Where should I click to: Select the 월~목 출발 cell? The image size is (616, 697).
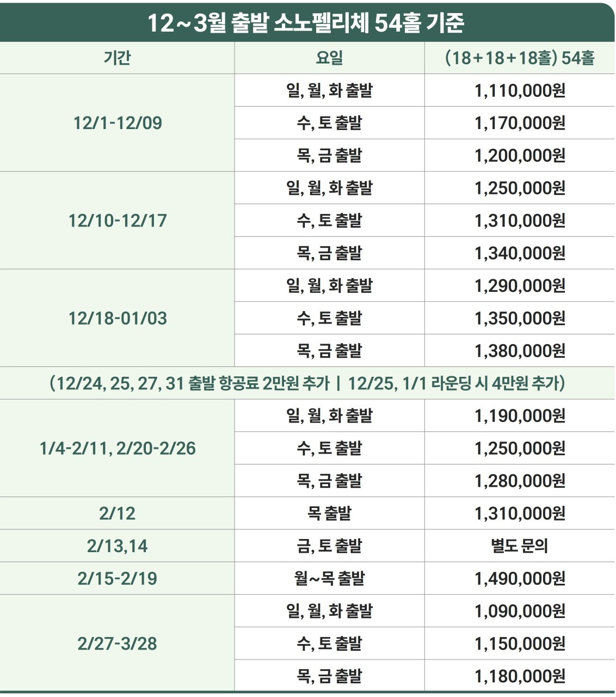tap(329, 578)
